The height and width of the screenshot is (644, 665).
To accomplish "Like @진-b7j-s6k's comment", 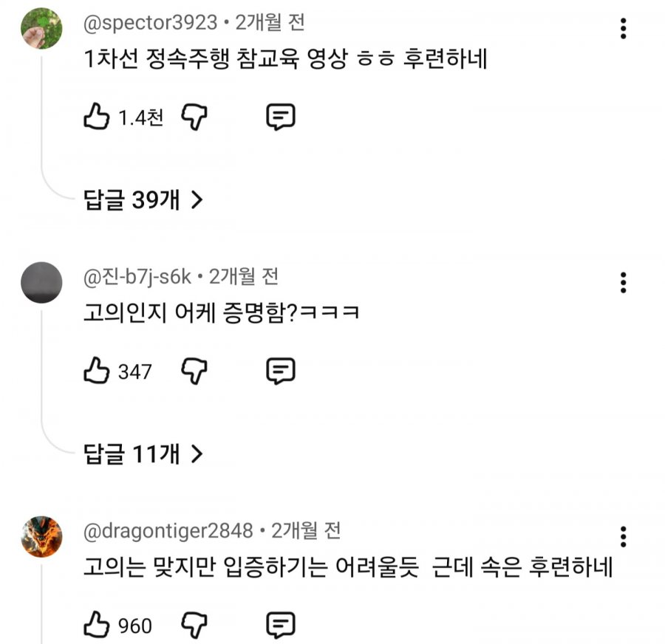I will click(x=98, y=371).
